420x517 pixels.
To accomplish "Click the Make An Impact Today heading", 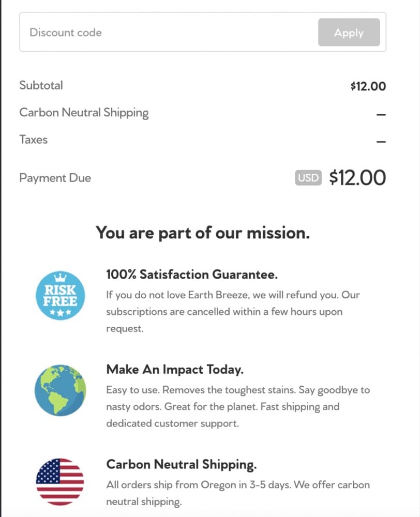I will pyautogui.click(x=175, y=370).
